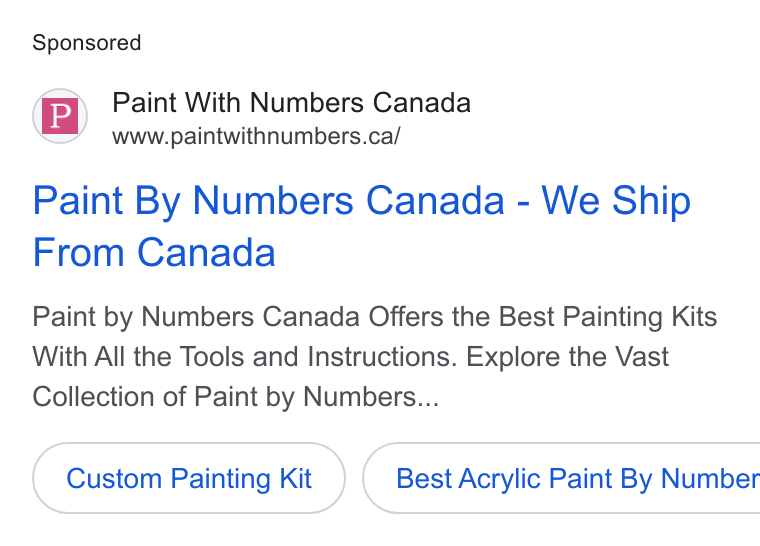Click 'Best Painting Kits' in the description
The height and width of the screenshot is (546, 760).
click(x=608, y=318)
